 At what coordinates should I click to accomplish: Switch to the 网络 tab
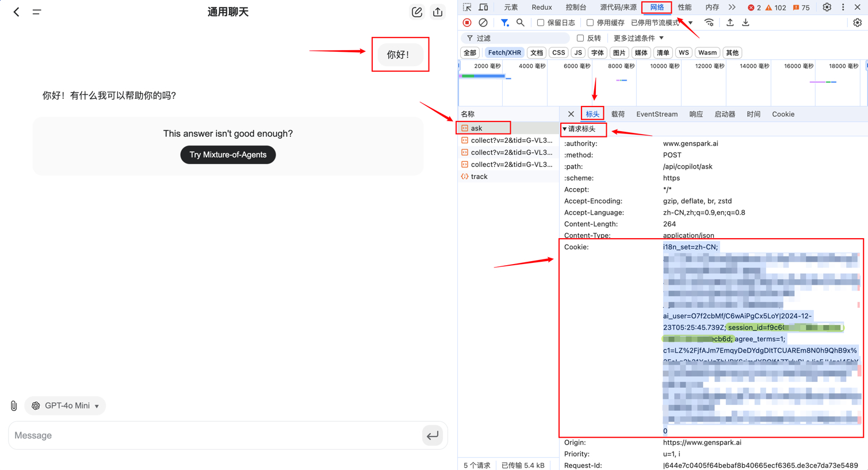point(657,7)
